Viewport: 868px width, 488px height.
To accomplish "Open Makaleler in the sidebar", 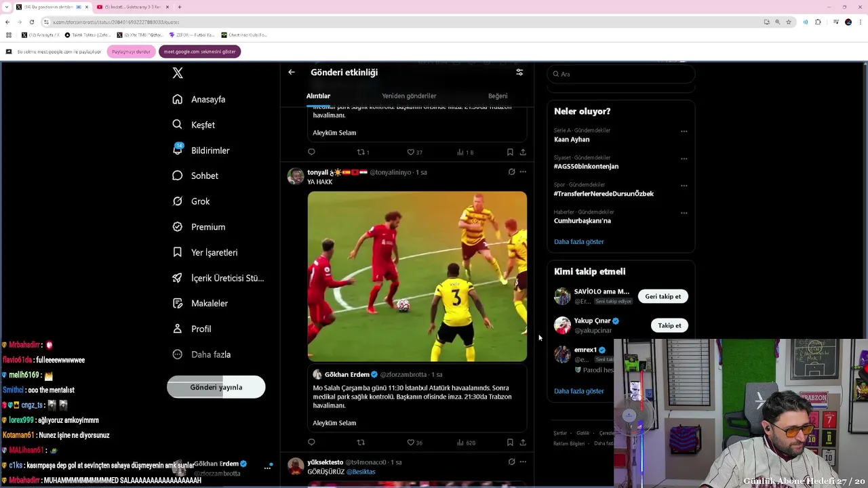I will pyautogui.click(x=199, y=304).
